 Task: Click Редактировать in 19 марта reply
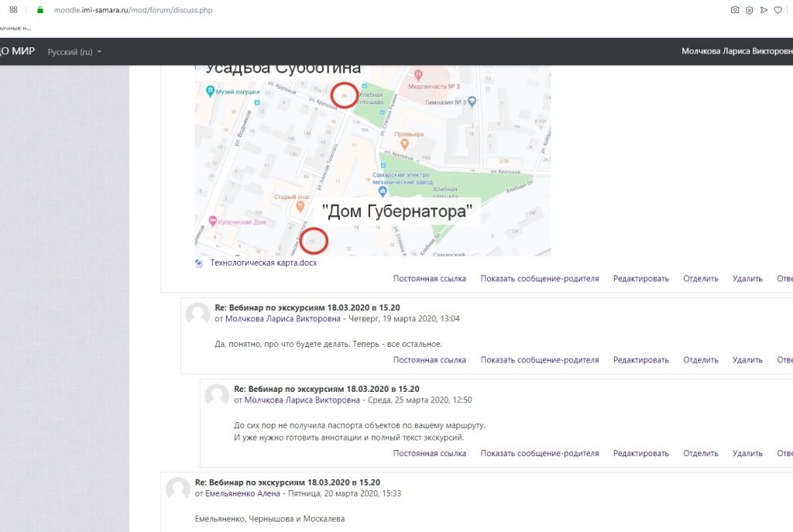640,360
